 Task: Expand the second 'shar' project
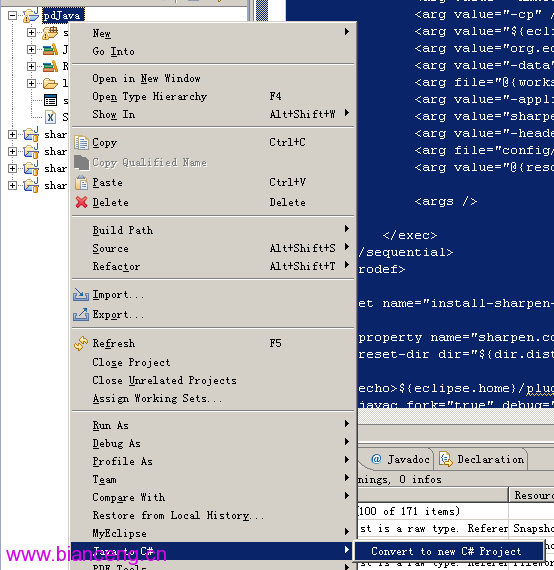coord(12,151)
